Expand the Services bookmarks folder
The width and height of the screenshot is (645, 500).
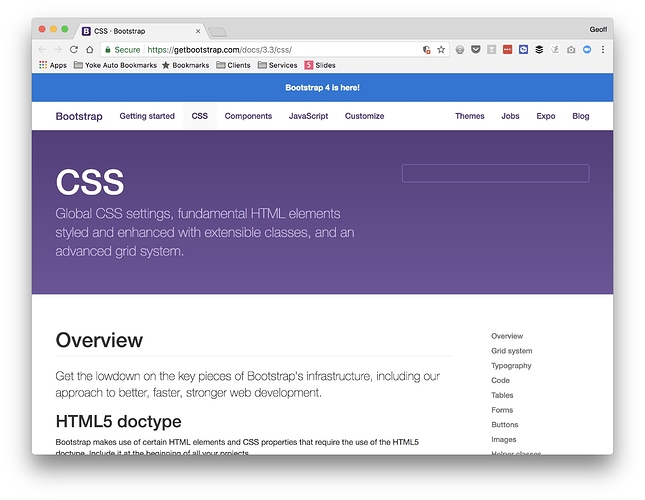(277, 65)
